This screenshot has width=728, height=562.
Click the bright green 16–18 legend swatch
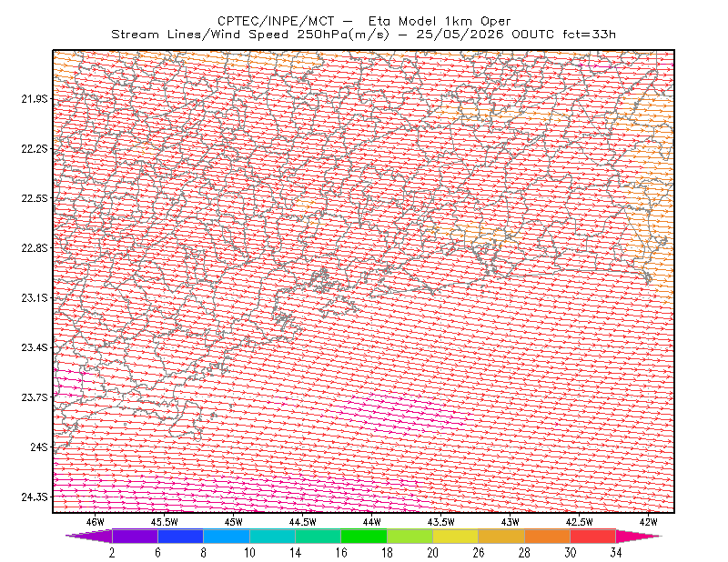coord(364,536)
